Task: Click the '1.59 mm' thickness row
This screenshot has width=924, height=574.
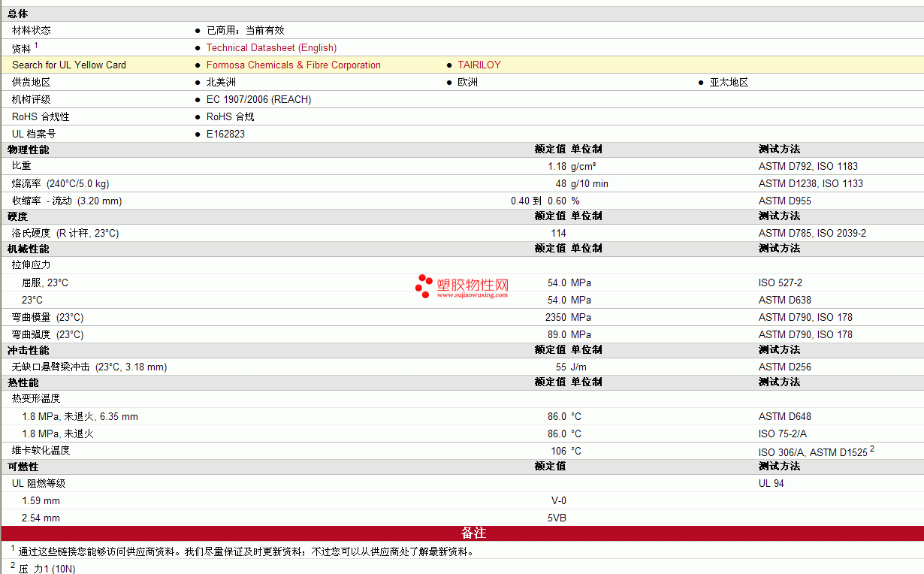Action: click(x=41, y=500)
